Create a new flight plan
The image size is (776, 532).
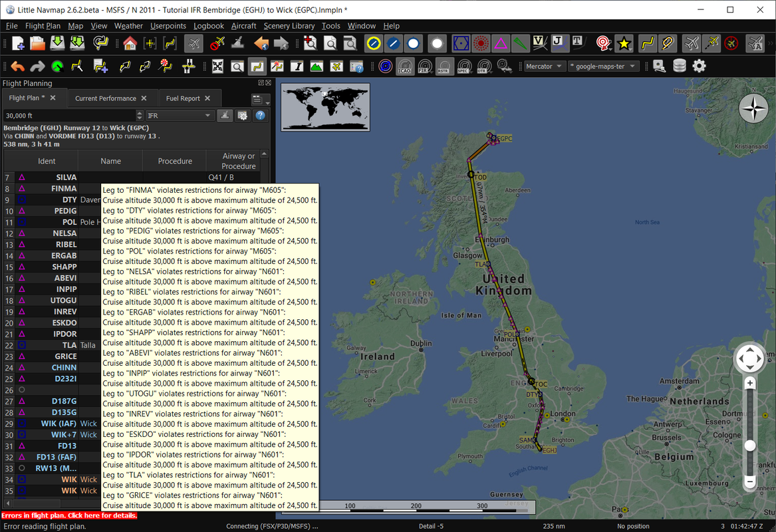(18, 43)
